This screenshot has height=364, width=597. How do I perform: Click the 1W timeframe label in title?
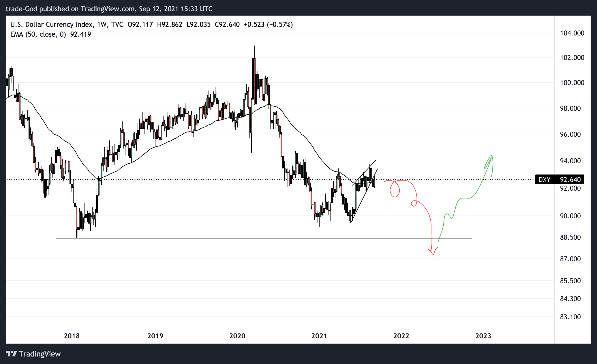(102, 25)
